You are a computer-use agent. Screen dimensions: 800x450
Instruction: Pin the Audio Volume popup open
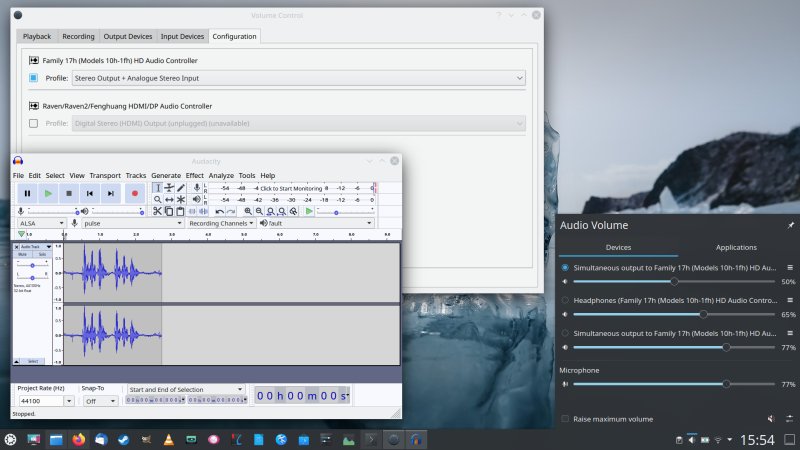point(791,225)
